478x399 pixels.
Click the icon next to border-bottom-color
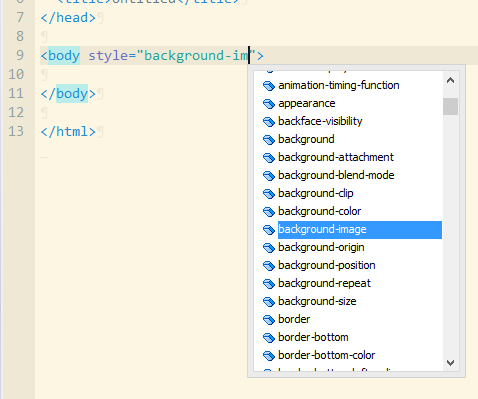(x=269, y=356)
